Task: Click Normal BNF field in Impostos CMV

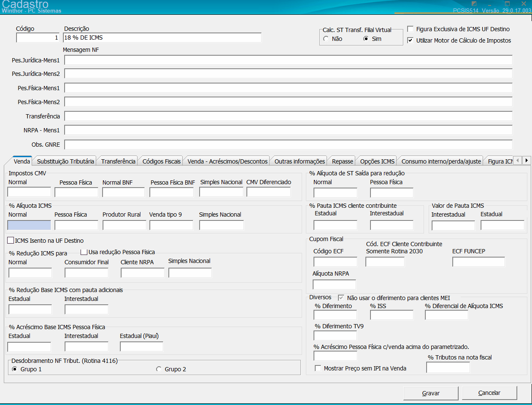Action: 123,192
